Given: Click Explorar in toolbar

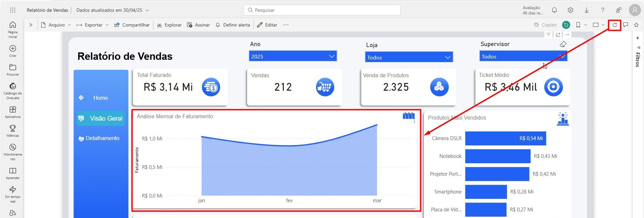Looking at the screenshot, I should pyautogui.click(x=169, y=25).
